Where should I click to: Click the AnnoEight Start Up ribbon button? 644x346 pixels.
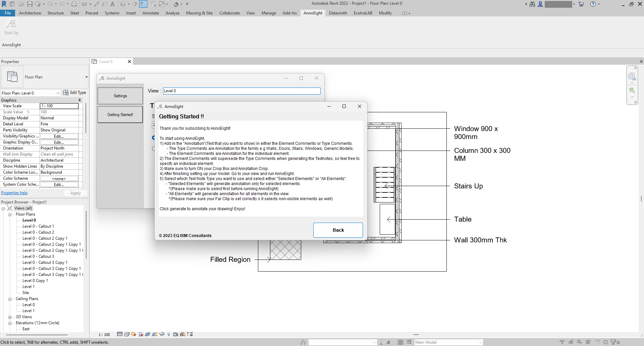11,27
